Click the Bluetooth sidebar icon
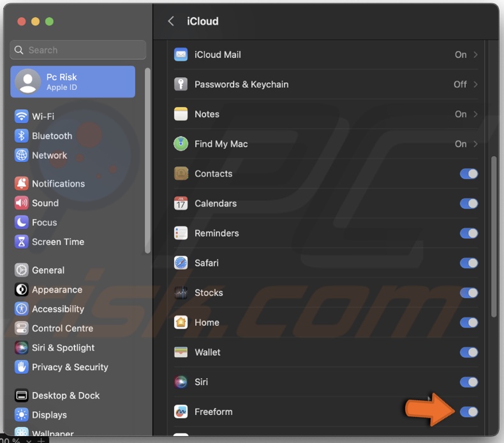Screen dimensions: 504x443 (x=22, y=136)
